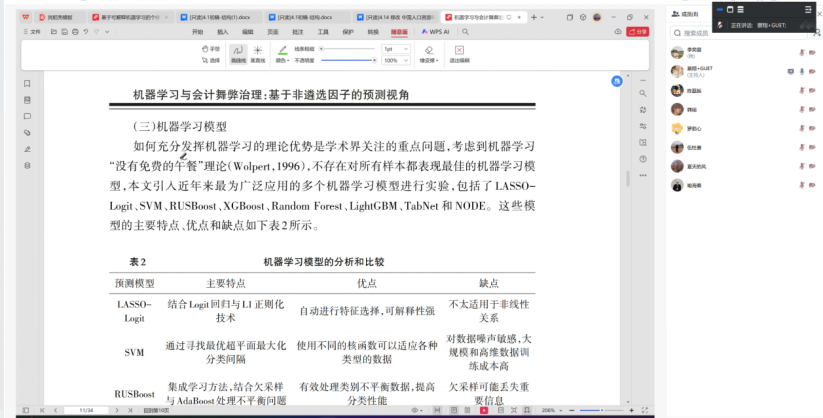Open the eye protection mode dropdown
823x418 pixels.
coord(417,410)
